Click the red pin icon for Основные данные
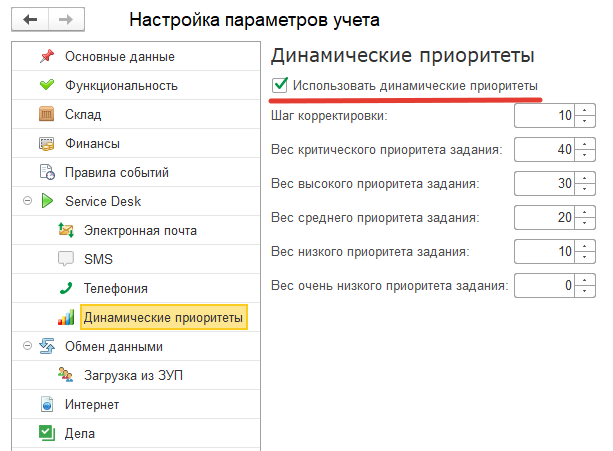613x451 pixels. coord(47,56)
